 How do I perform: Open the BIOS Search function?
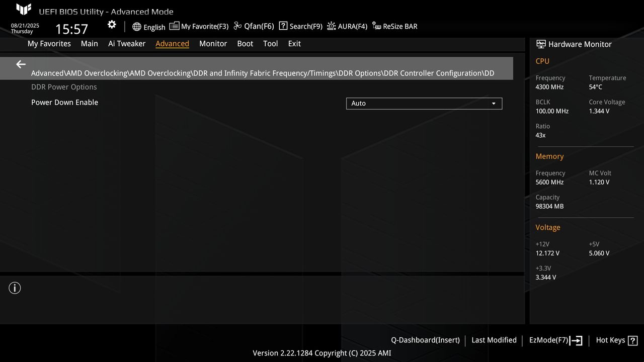300,26
